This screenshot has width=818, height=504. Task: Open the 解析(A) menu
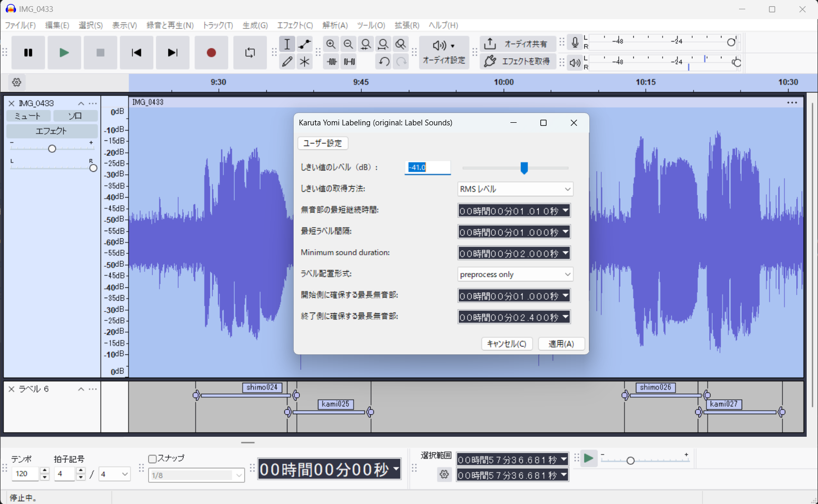(x=335, y=25)
